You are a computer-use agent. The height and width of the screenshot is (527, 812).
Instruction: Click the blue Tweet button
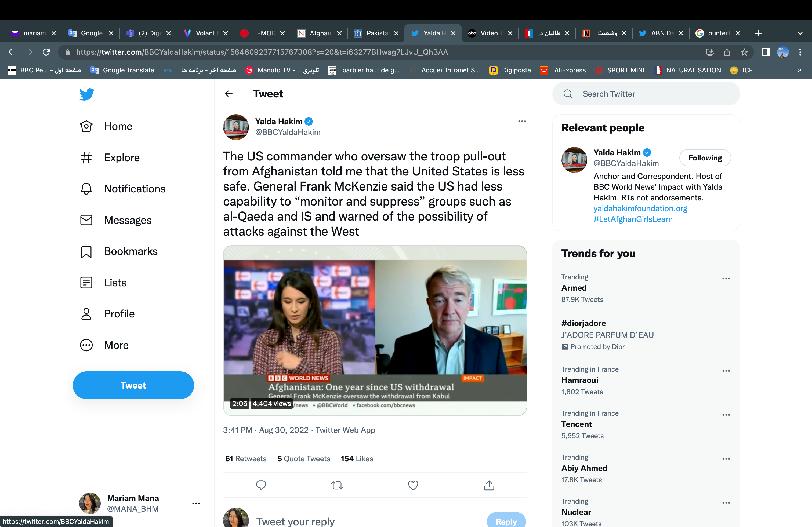coord(133,385)
